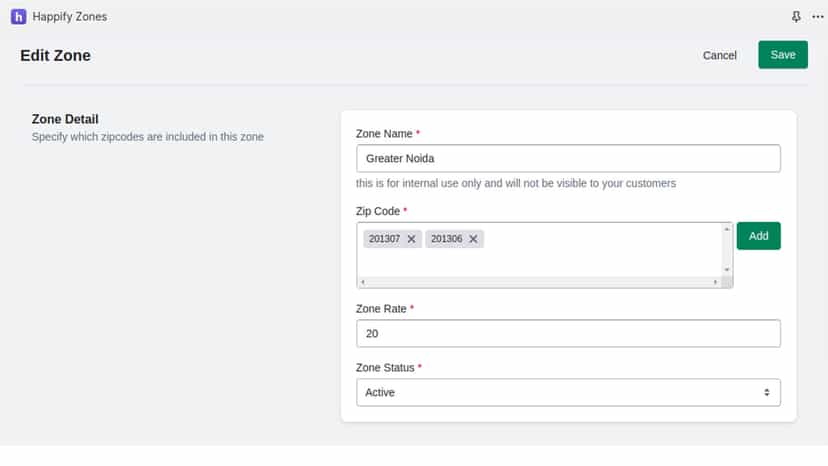Viewport: 828px width, 466px height.
Task: Save the zone changes
Action: coord(783,55)
